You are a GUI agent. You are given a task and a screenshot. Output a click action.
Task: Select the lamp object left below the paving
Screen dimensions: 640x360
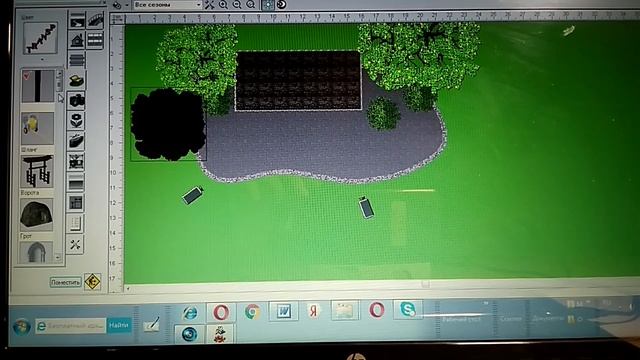[x=193, y=195]
